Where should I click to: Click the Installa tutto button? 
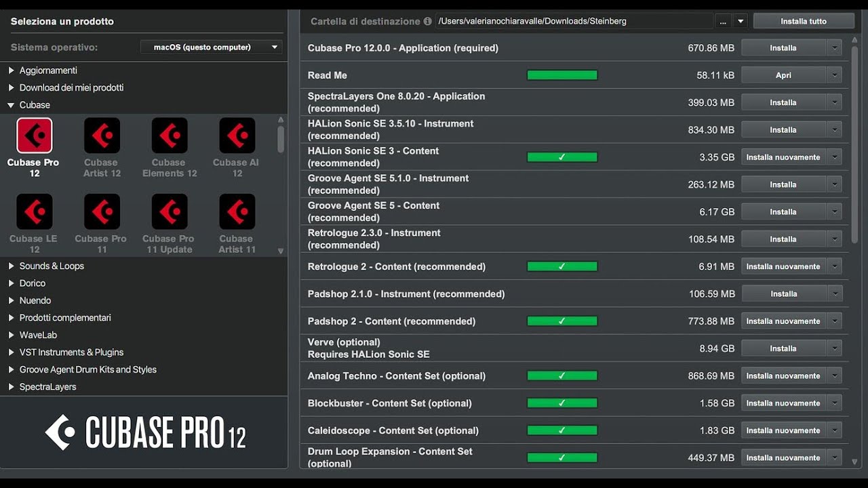click(x=804, y=22)
